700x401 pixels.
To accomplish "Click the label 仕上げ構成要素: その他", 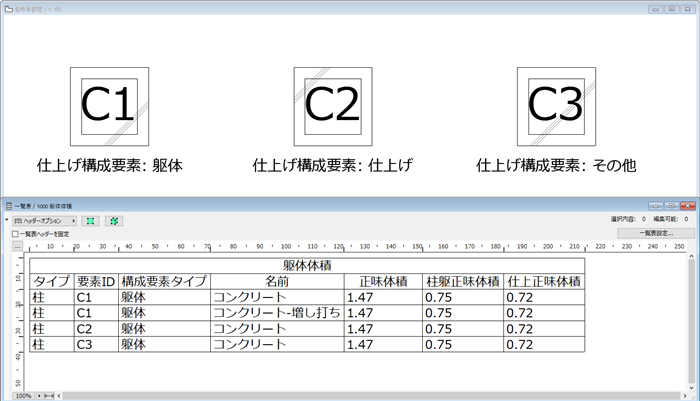I will point(556,165).
